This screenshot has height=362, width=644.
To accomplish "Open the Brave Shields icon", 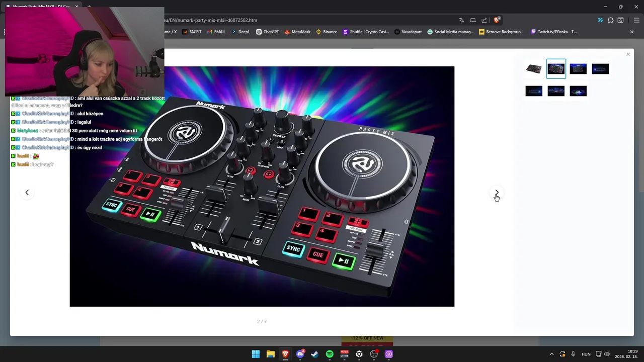I will pyautogui.click(x=497, y=20).
